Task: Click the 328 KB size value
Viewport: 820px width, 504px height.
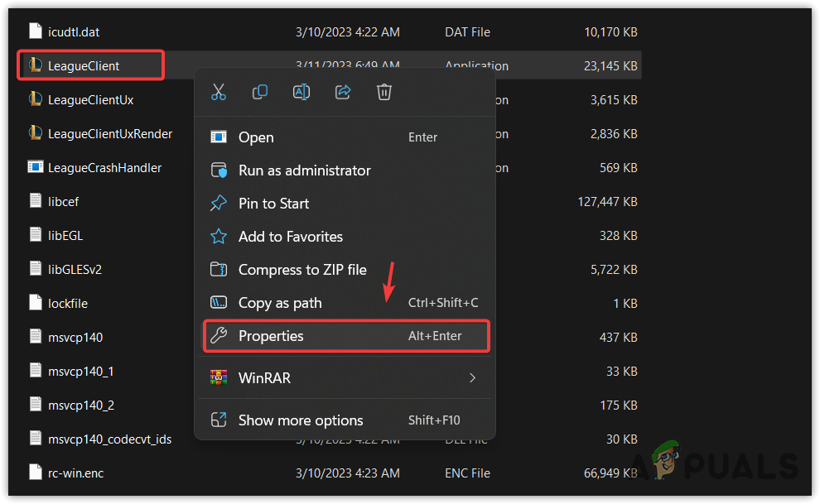Action: click(619, 236)
